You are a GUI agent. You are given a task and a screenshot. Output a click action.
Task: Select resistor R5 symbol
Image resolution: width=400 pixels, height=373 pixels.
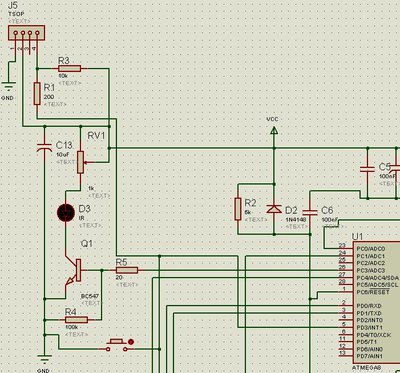click(x=127, y=270)
